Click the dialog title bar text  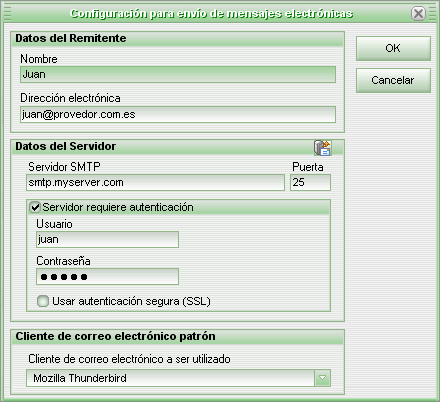tap(211, 14)
